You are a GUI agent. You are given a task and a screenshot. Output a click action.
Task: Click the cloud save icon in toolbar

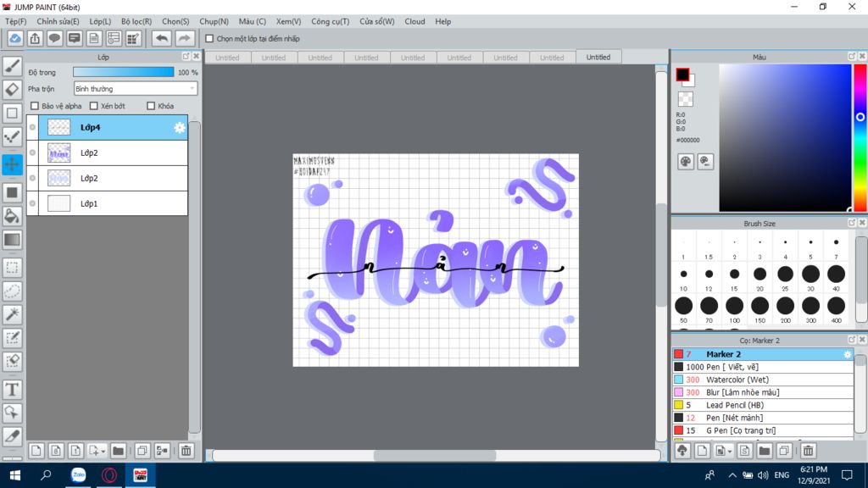[15, 39]
